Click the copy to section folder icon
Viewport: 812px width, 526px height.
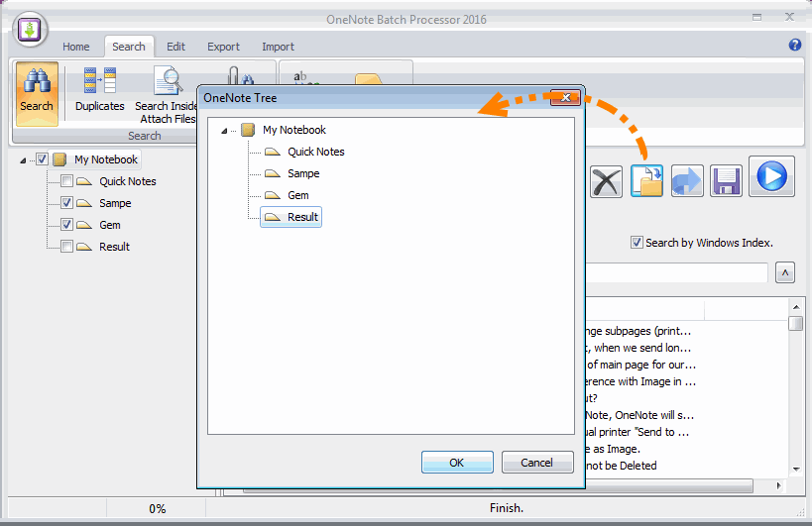(x=646, y=181)
